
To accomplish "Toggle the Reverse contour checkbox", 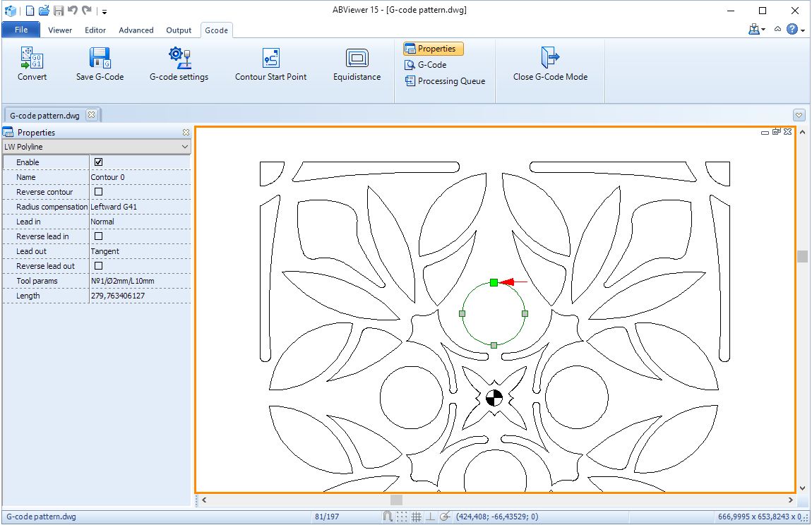I will tap(98, 191).
